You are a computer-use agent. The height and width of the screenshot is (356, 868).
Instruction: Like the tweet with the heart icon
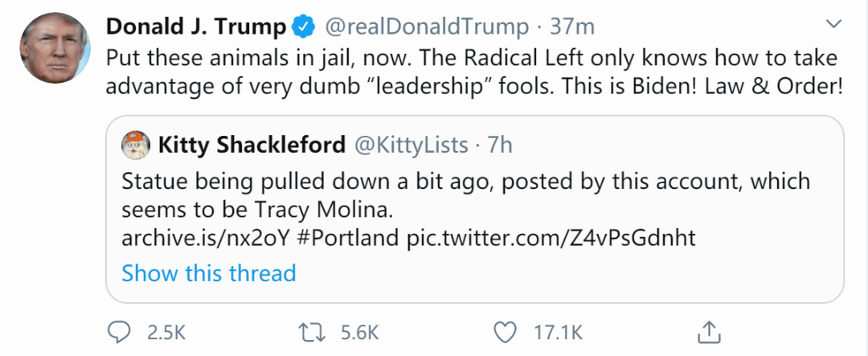tap(505, 330)
